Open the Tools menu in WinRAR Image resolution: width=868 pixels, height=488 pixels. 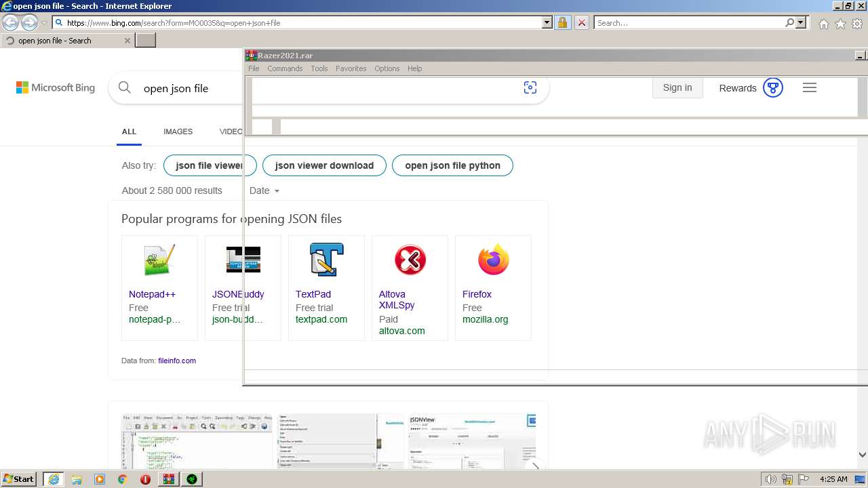(319, 68)
